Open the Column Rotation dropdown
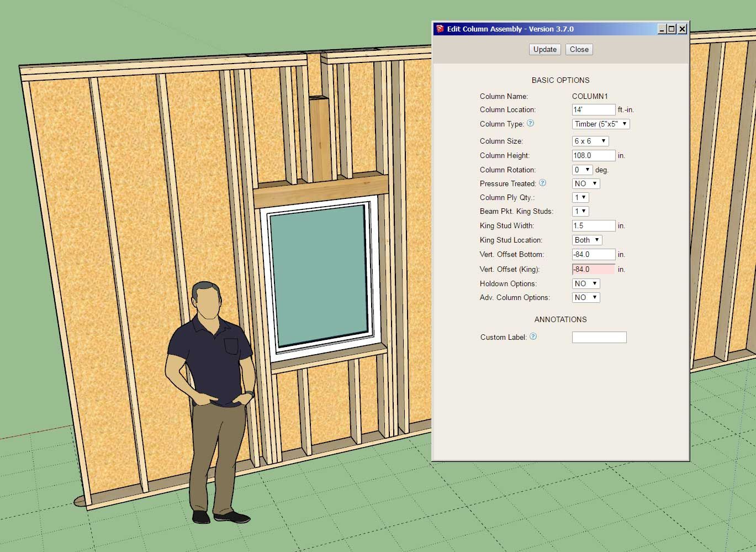 point(583,170)
